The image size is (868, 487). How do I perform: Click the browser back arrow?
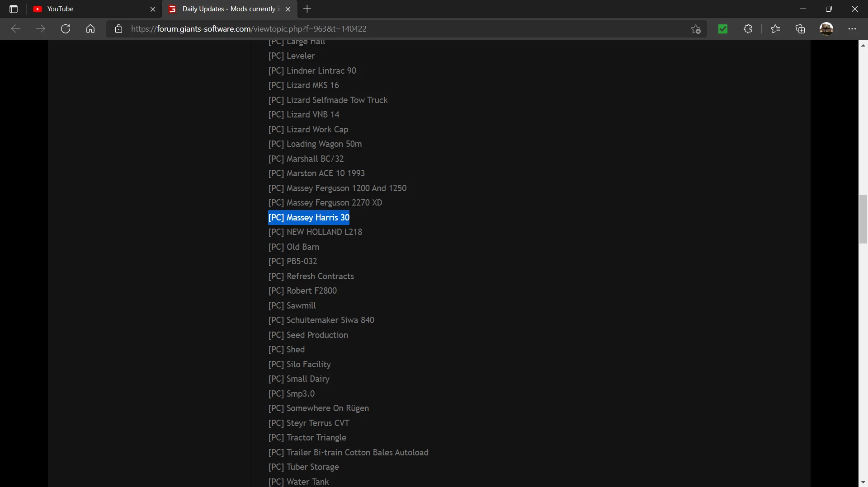(16, 29)
